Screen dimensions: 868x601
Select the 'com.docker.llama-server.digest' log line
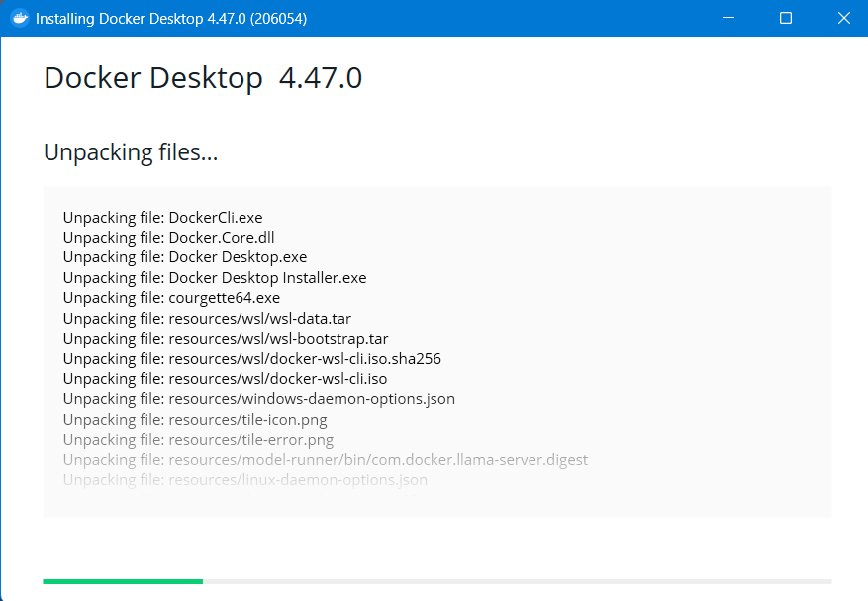click(326, 459)
